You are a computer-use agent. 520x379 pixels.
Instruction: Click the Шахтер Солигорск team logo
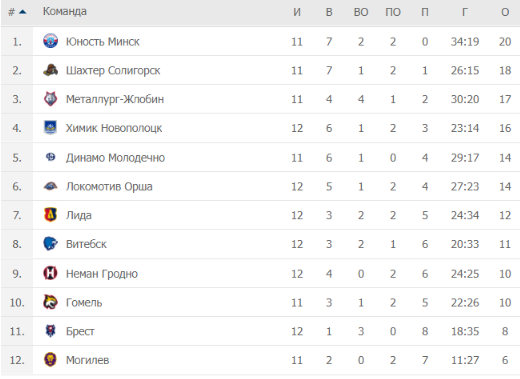(x=50, y=70)
